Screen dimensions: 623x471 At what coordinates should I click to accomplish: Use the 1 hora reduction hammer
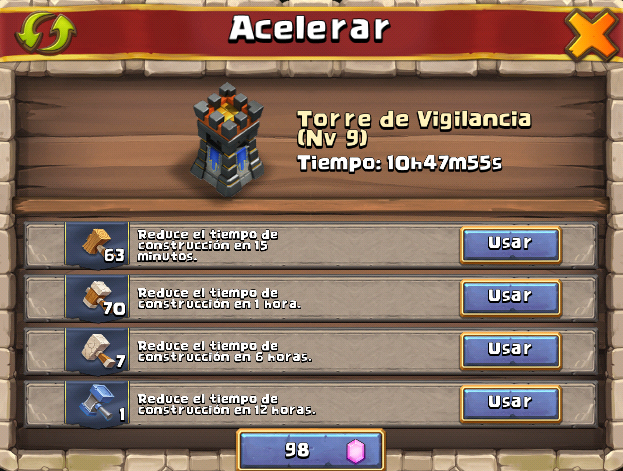coord(511,298)
